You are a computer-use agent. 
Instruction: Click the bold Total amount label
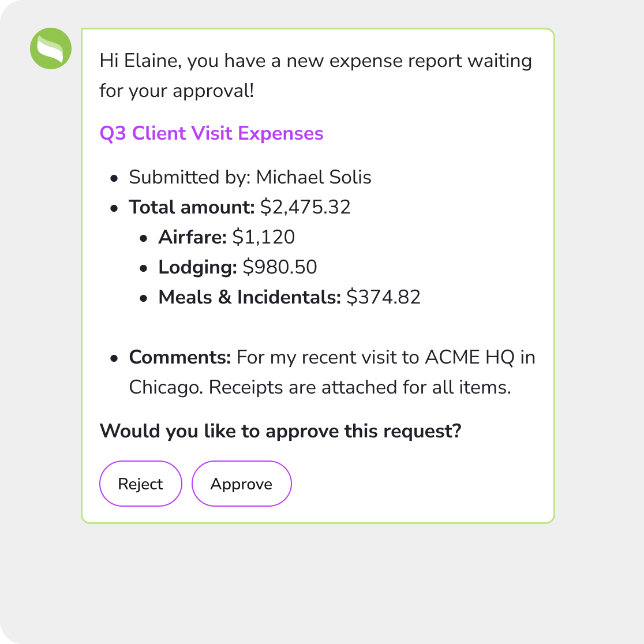click(x=192, y=207)
